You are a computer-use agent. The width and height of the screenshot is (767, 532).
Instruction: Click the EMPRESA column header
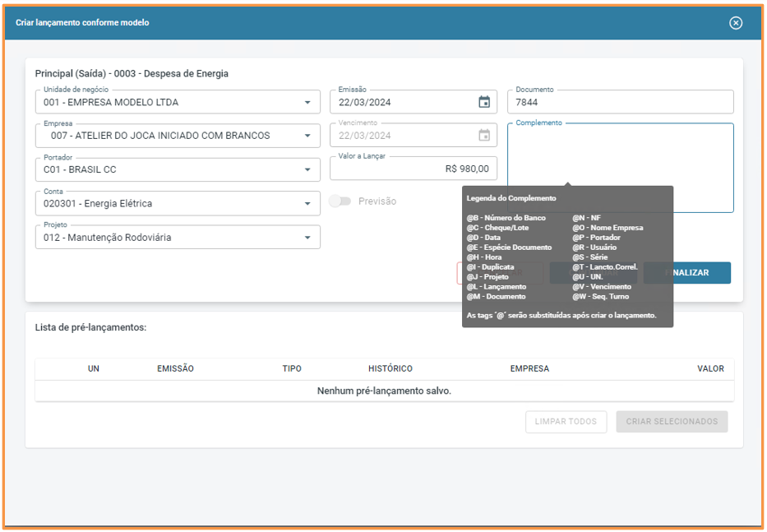[x=529, y=368]
